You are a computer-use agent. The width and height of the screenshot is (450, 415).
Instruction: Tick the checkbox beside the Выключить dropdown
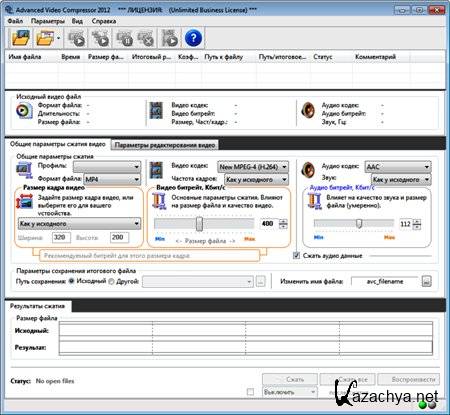[x=250, y=392]
